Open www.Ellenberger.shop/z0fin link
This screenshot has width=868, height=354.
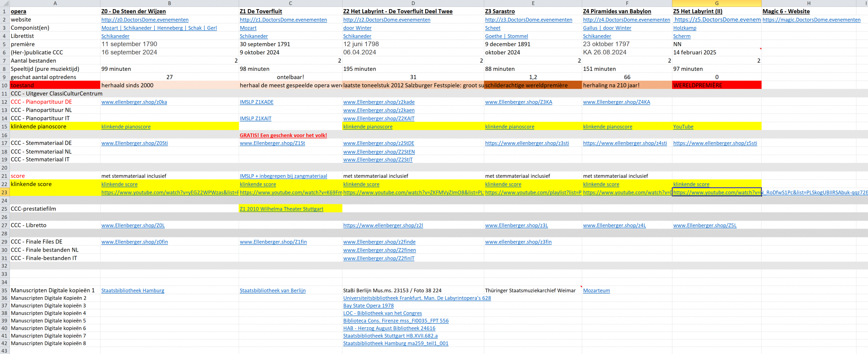(135, 242)
